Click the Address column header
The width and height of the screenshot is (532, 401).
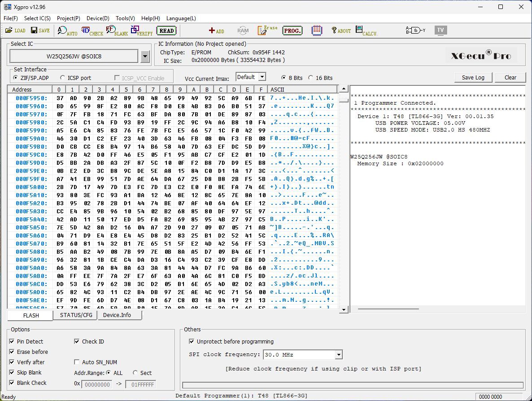[x=30, y=89]
